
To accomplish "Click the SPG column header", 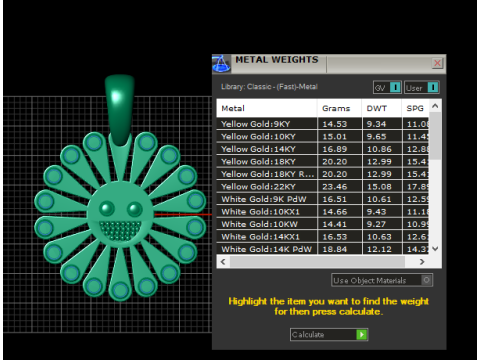I will [415, 108].
